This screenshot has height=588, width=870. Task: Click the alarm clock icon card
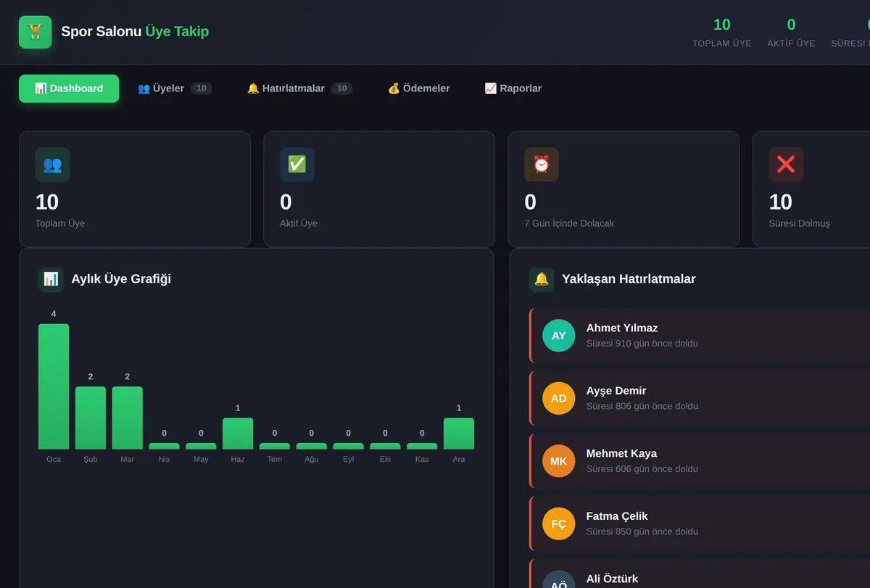pyautogui.click(x=542, y=165)
